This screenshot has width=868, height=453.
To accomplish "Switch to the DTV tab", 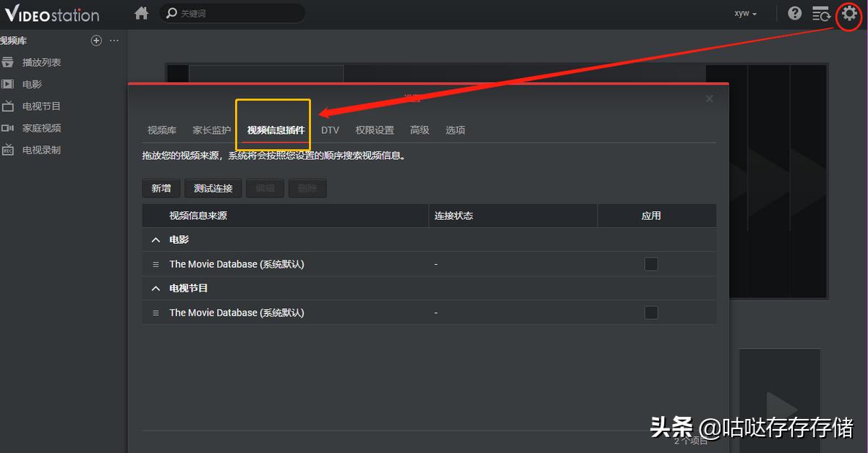I will click(330, 130).
